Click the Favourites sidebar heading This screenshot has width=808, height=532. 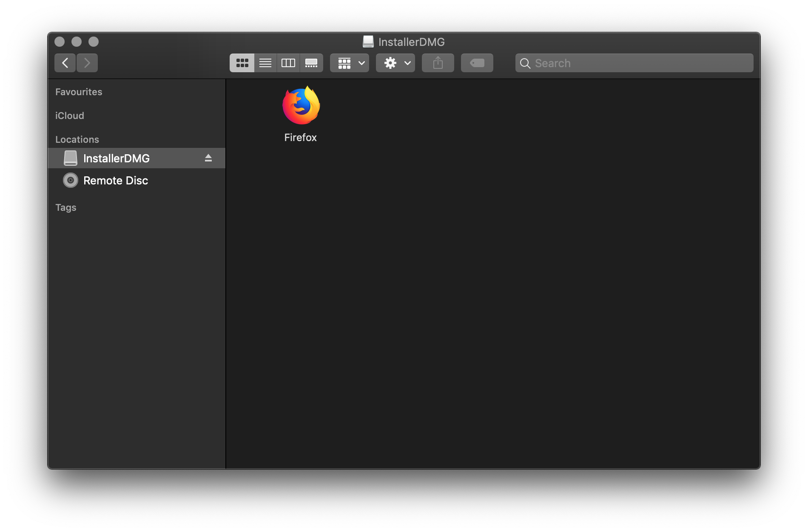point(79,92)
